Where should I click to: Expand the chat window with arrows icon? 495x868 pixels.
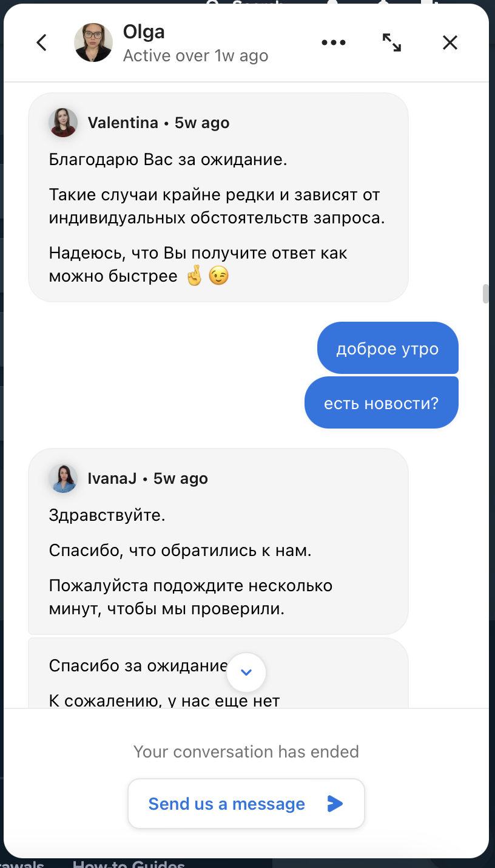pos(392,42)
